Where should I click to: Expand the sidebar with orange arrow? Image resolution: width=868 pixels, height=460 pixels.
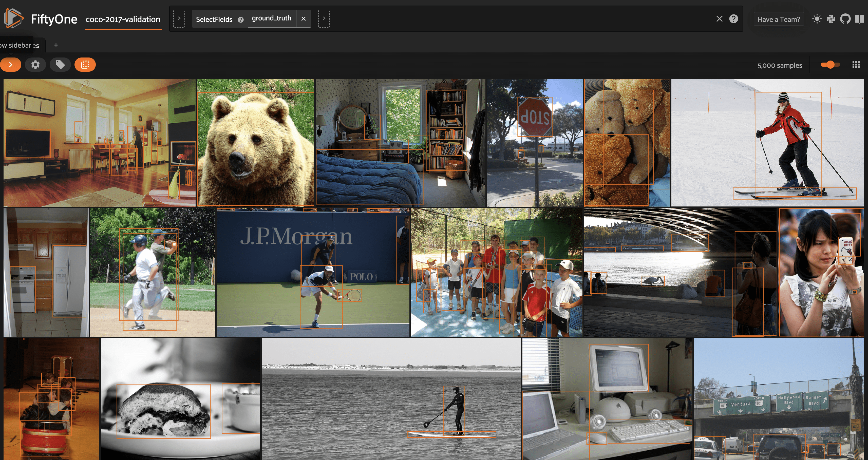10,64
